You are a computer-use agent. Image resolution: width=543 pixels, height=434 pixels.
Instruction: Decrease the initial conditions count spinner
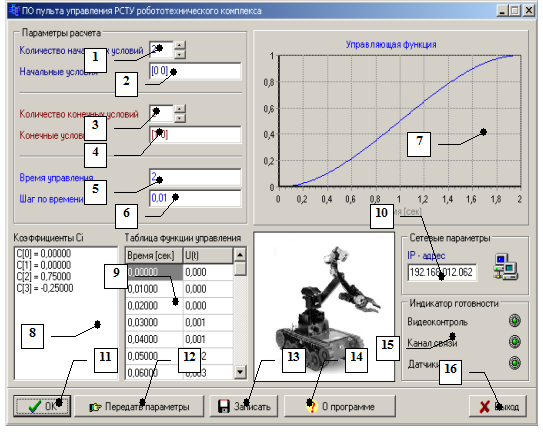click(x=179, y=54)
